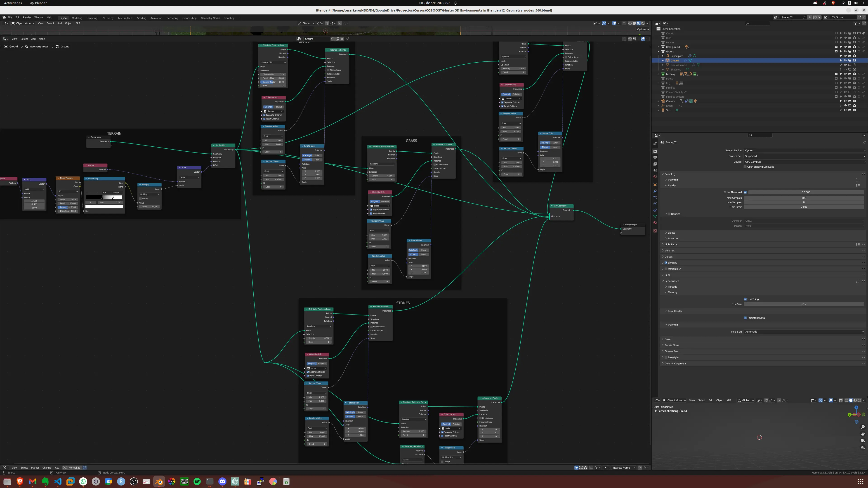
Task: Open Blender from the Ubuntu dock
Action: (159, 482)
